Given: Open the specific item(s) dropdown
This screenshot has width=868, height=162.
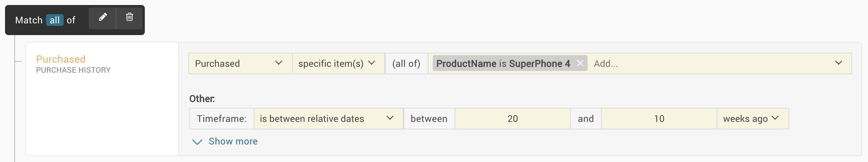Looking at the screenshot, I should click(x=338, y=63).
